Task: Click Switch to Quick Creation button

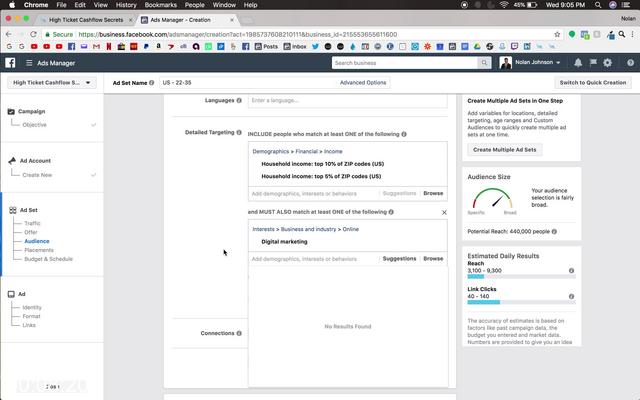Action: [593, 82]
